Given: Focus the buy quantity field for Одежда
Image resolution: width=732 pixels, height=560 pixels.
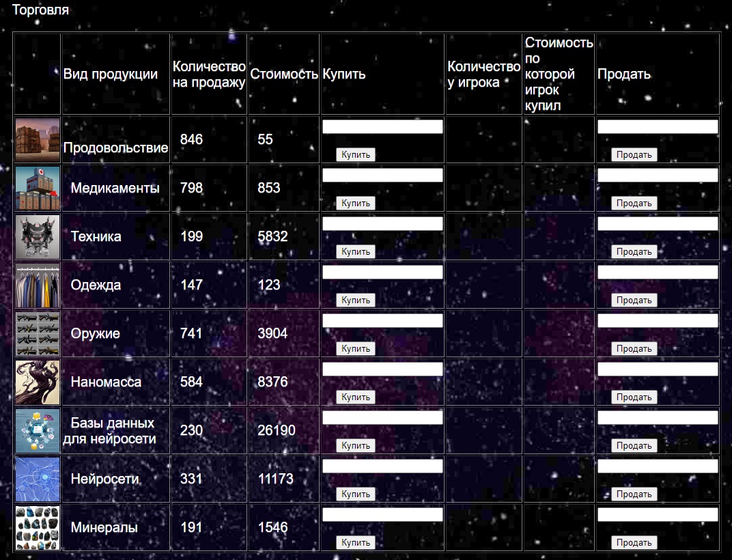Looking at the screenshot, I should point(382,272).
